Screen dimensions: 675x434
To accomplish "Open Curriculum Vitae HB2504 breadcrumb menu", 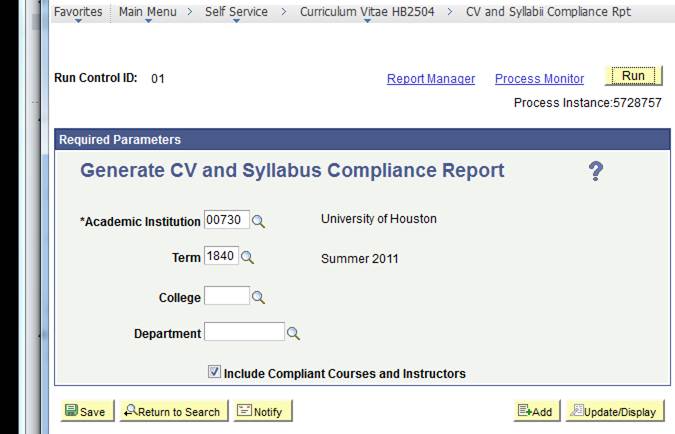I will [x=366, y=12].
